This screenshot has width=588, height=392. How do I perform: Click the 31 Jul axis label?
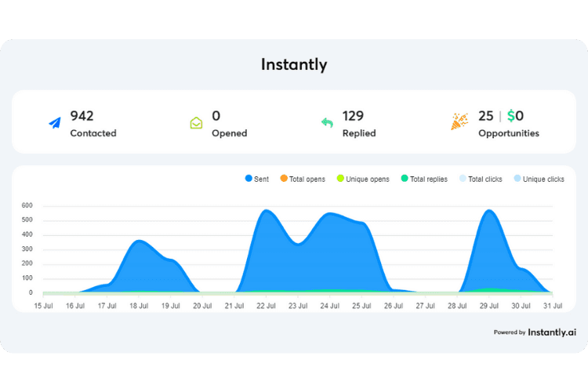(553, 306)
